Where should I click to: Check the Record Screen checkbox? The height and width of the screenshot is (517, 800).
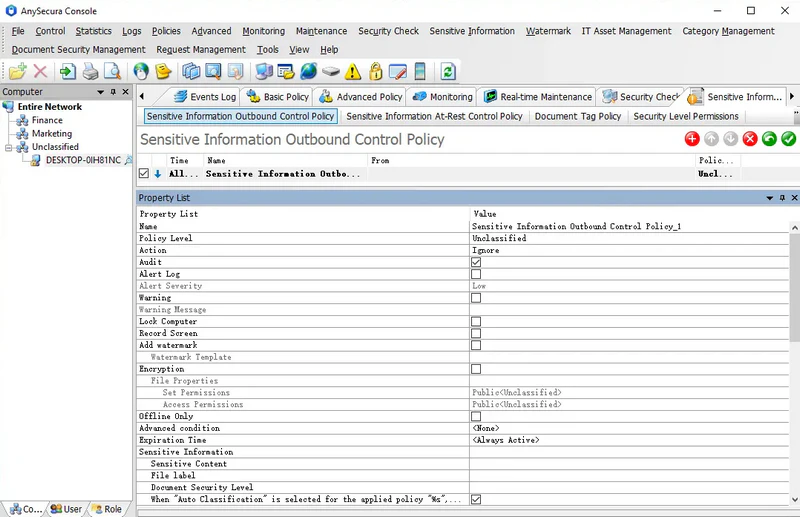coord(476,333)
